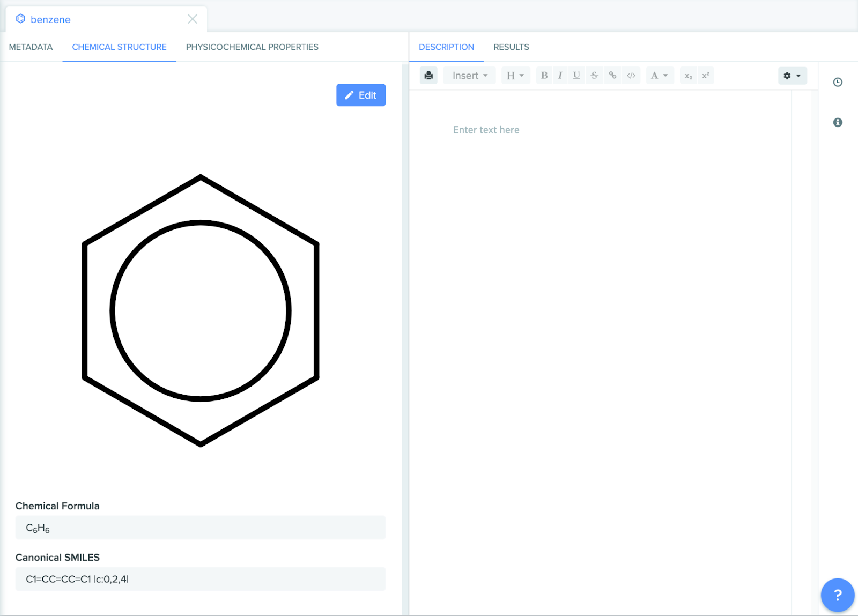Expand the heading style dropdown

(515, 76)
